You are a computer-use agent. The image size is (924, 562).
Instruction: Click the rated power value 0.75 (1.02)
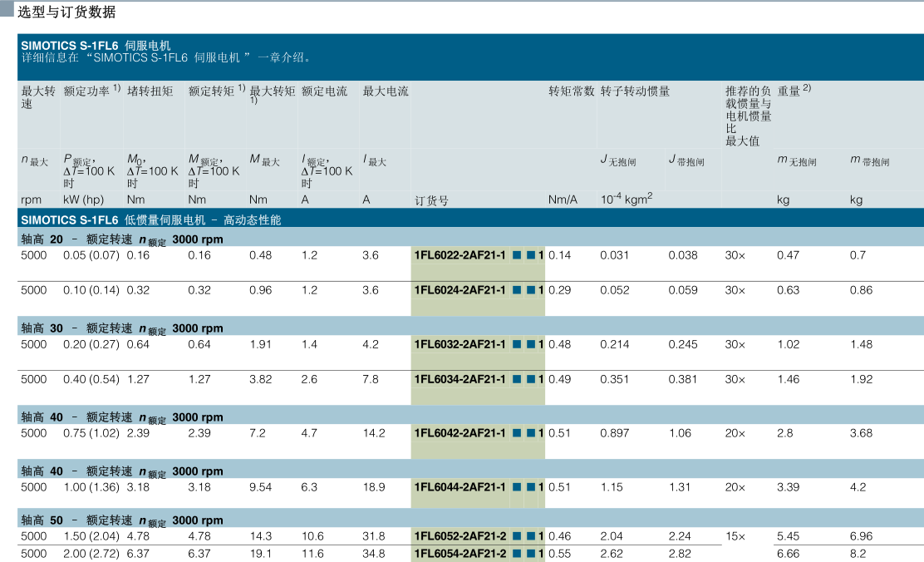(91, 433)
